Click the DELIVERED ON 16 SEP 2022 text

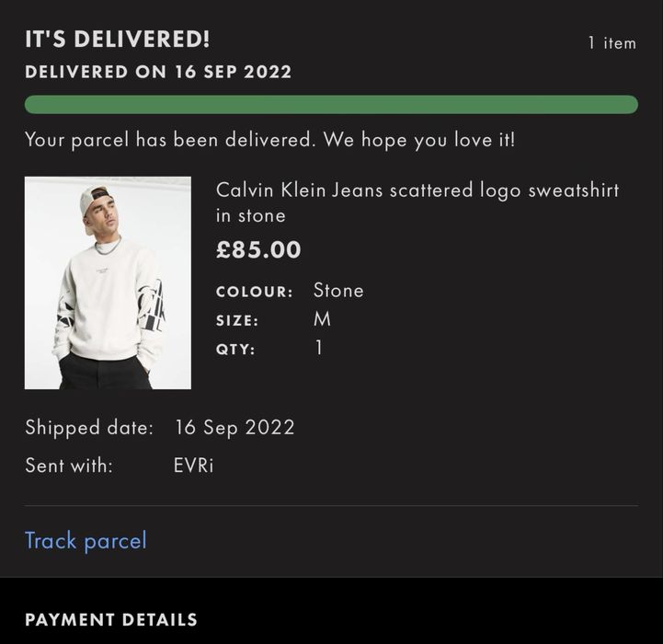(x=158, y=72)
